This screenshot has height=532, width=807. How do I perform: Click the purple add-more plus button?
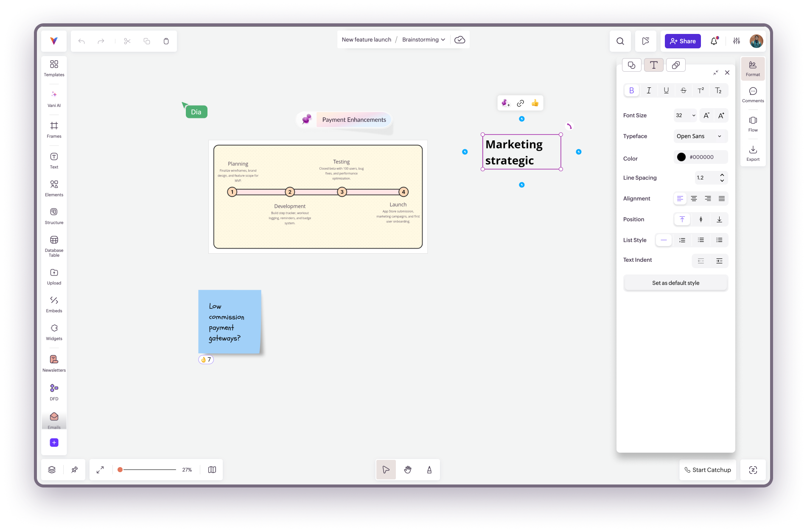54,442
